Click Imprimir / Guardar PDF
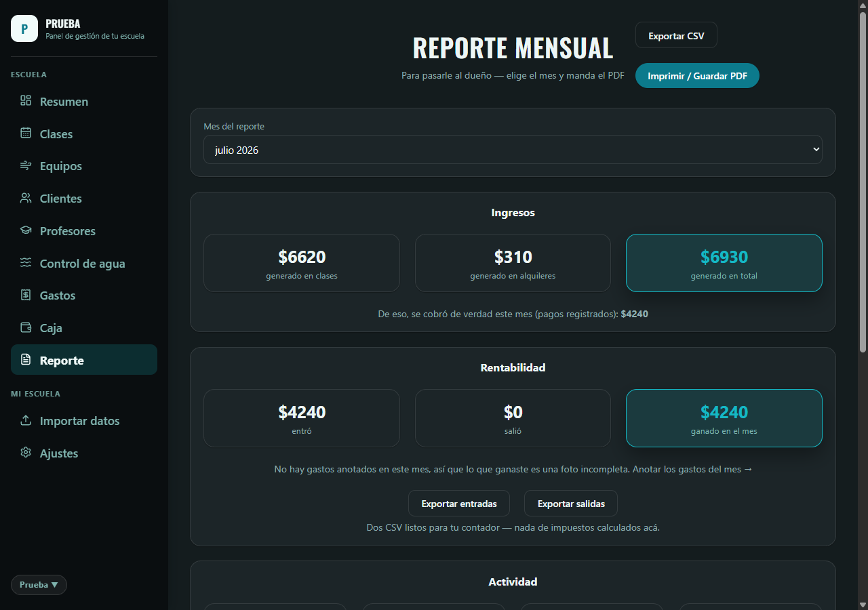 (697, 76)
